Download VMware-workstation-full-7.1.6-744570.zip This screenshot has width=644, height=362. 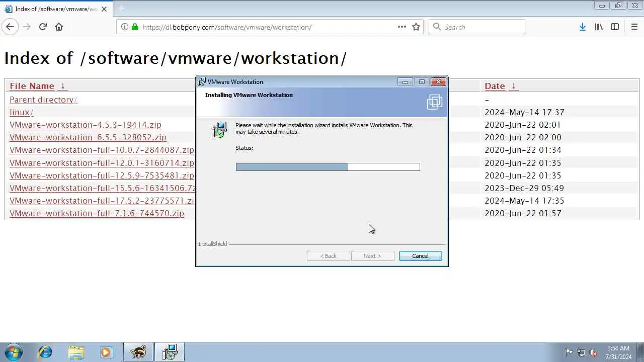point(97,213)
